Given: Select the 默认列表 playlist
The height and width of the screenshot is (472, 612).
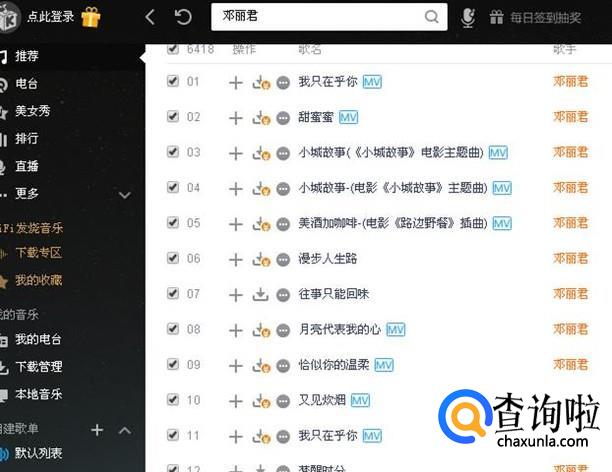Looking at the screenshot, I should pos(38,453).
